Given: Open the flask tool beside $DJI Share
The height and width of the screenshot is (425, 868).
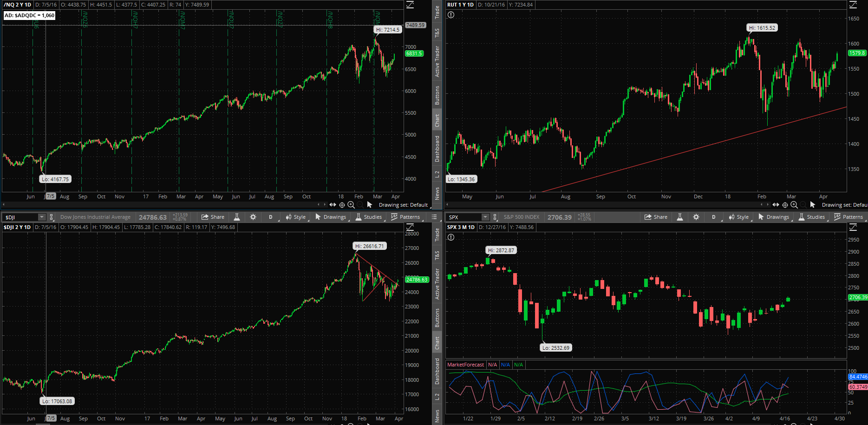Looking at the screenshot, I should pos(237,217).
